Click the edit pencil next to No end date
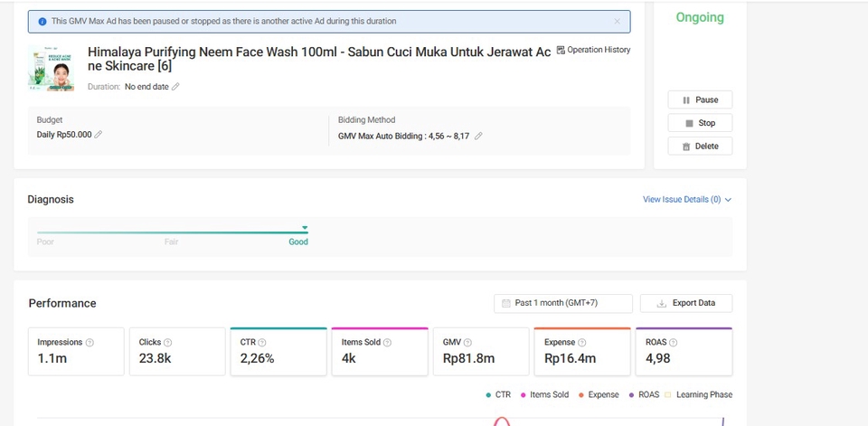The height and width of the screenshot is (426, 868). coord(175,87)
